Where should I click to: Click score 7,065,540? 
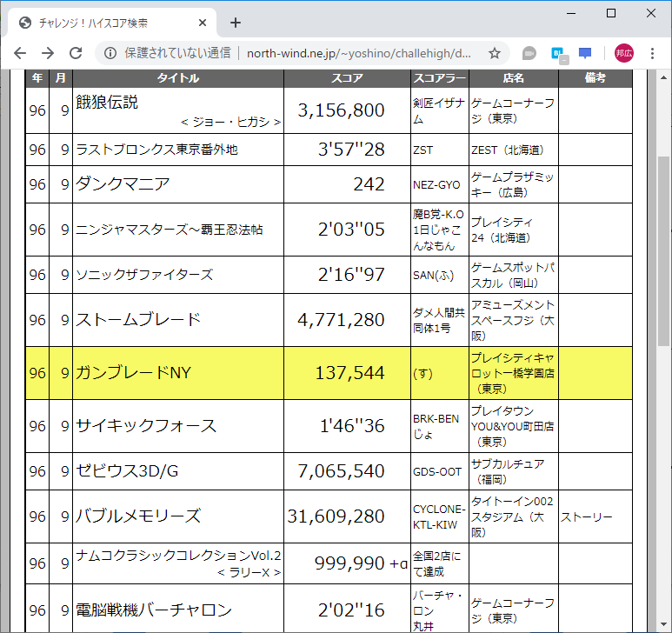point(341,471)
